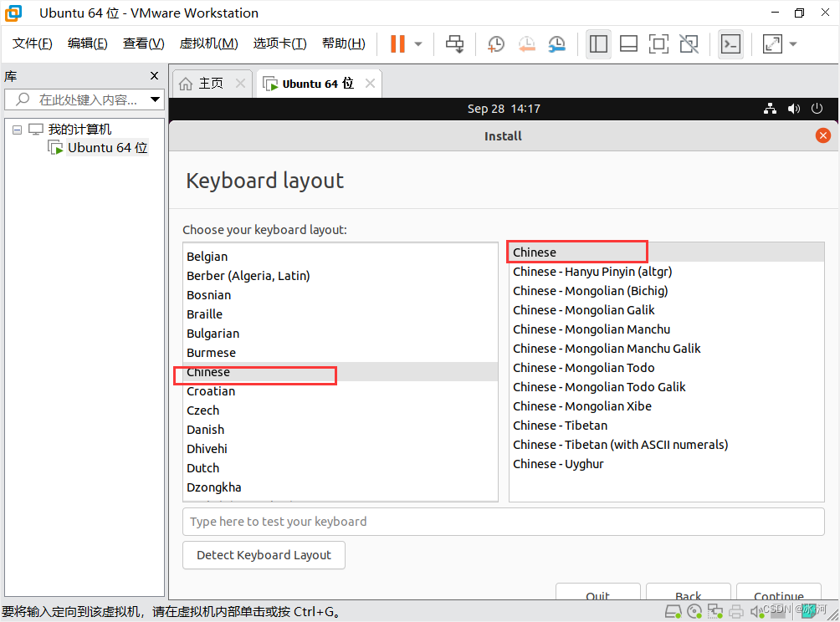Image resolution: width=840 pixels, height=622 pixels.
Task: Take a snapshot with the clock-plus icon
Action: click(x=496, y=44)
